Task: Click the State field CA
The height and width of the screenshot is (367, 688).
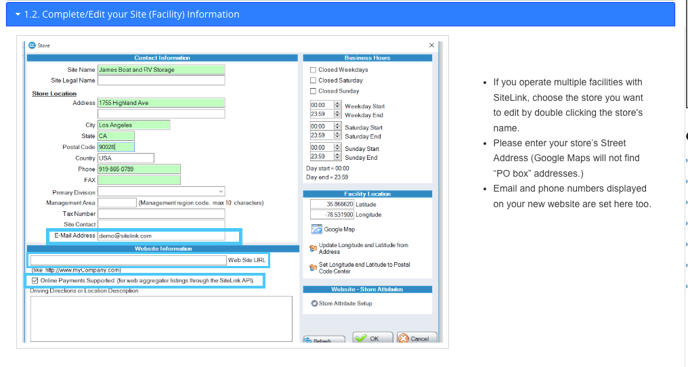Action: click(x=116, y=136)
